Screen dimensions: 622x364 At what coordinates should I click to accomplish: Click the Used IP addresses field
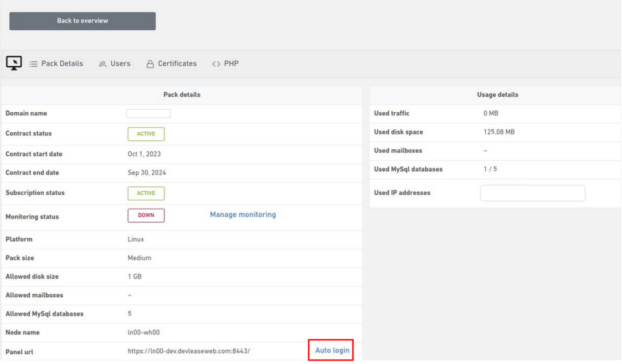pyautogui.click(x=532, y=193)
